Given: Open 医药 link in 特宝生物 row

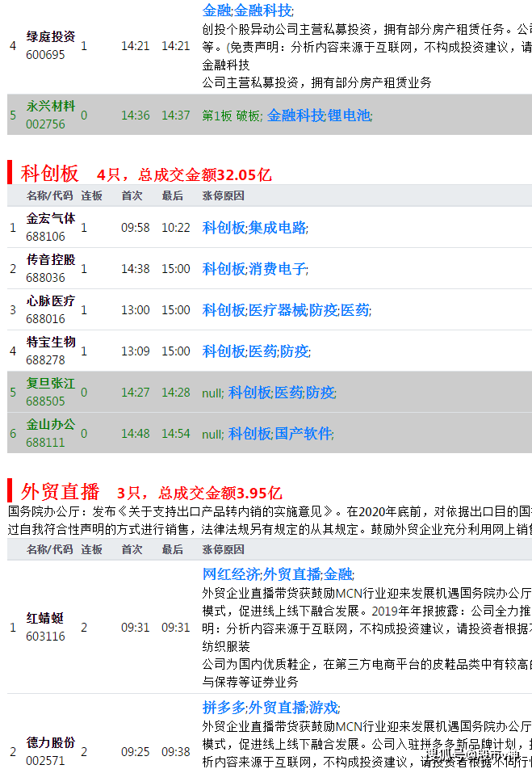Looking at the screenshot, I should click(x=262, y=351).
